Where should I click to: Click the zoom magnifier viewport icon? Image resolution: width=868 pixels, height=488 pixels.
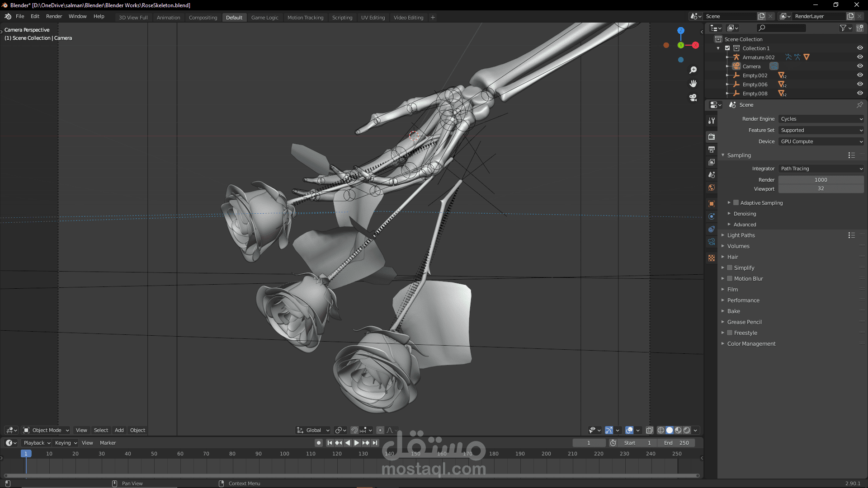[693, 70]
